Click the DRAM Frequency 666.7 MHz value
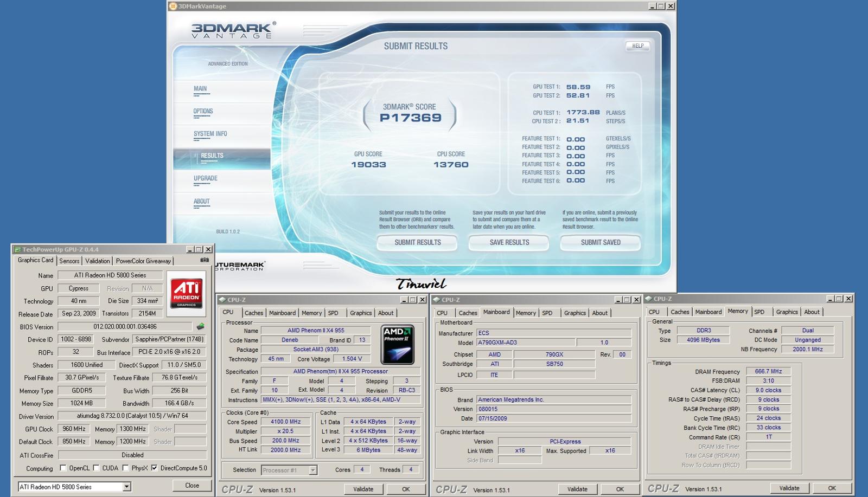The height and width of the screenshot is (497, 868). point(768,371)
